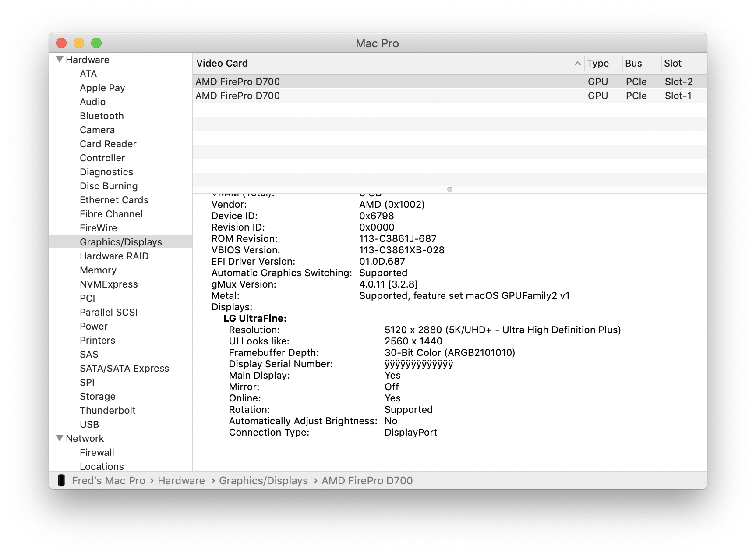
Task: Click Mac Pro icon in path bar
Action: pyautogui.click(x=61, y=480)
